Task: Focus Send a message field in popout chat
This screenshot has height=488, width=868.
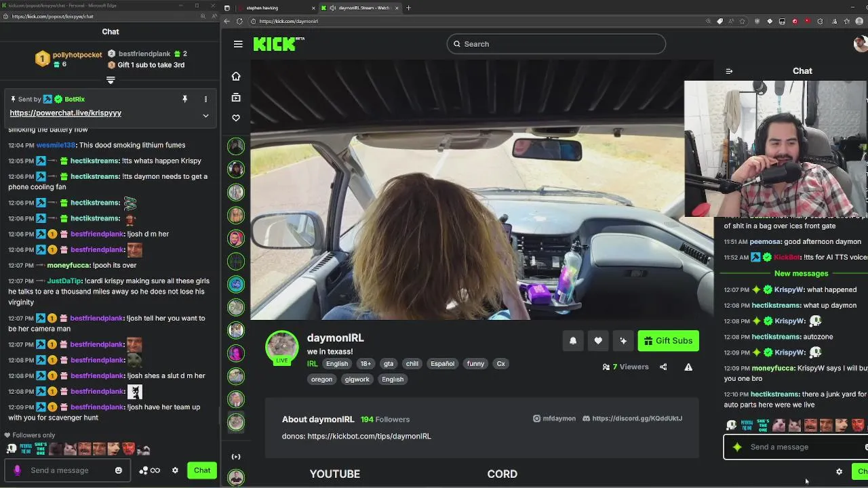Action: (x=66, y=470)
